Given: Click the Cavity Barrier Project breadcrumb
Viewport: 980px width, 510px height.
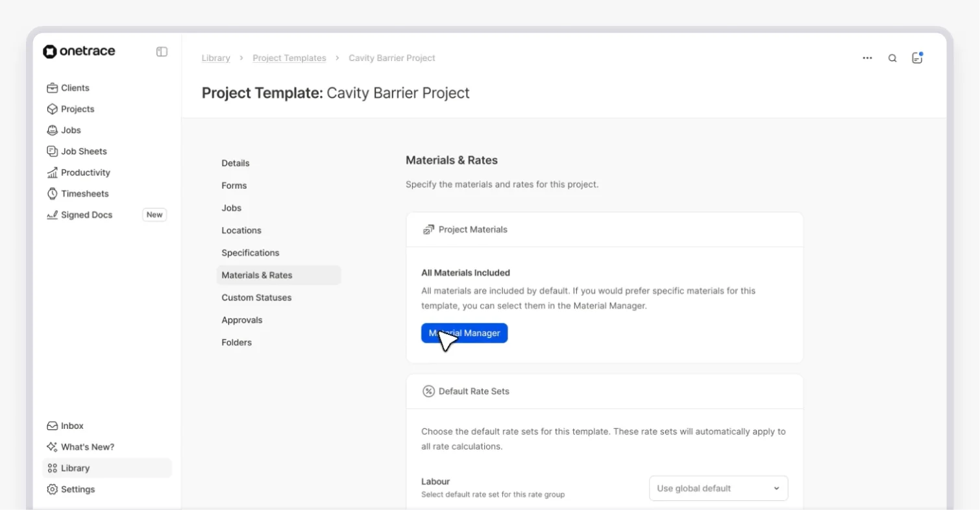Looking at the screenshot, I should pyautogui.click(x=392, y=58).
